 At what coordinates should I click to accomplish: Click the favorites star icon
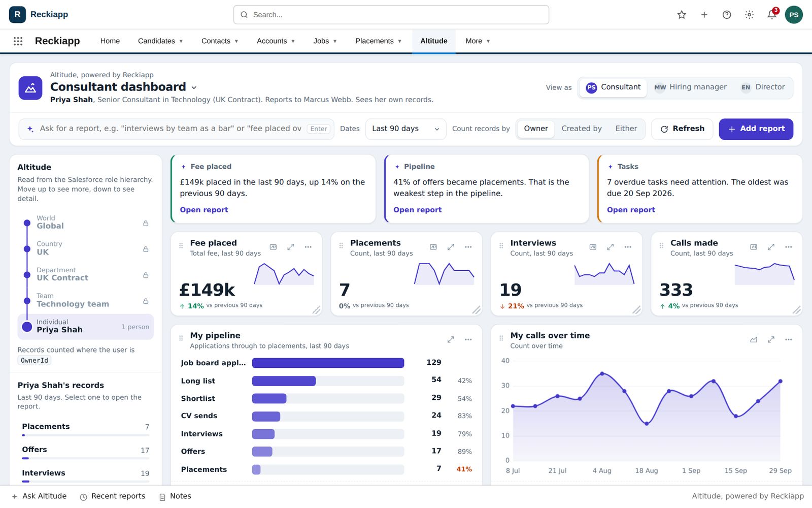pos(682,15)
